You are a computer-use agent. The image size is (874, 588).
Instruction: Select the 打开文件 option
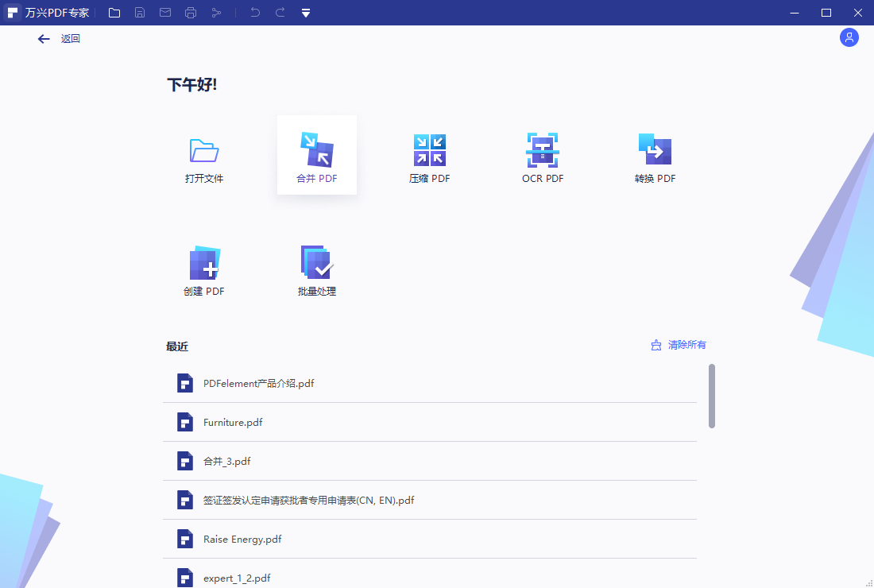point(203,155)
